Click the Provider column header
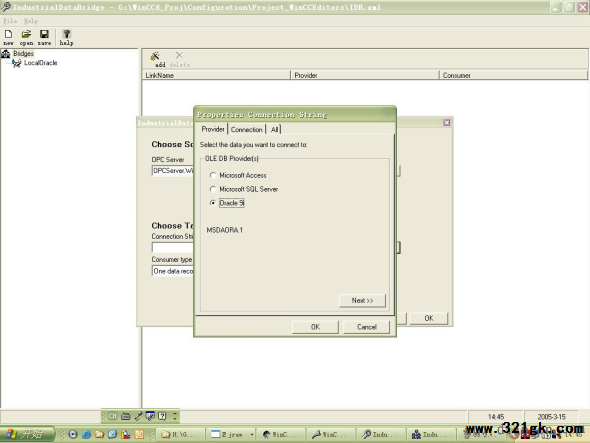 click(x=365, y=75)
